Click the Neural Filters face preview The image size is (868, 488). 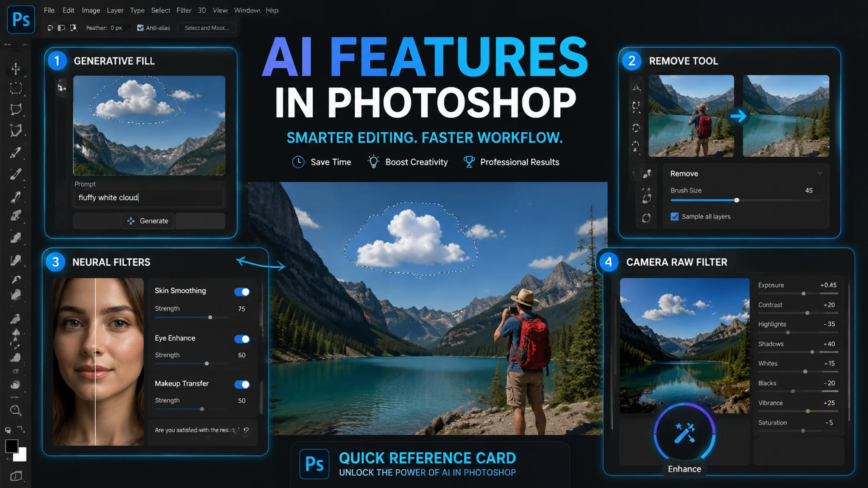[x=98, y=362]
